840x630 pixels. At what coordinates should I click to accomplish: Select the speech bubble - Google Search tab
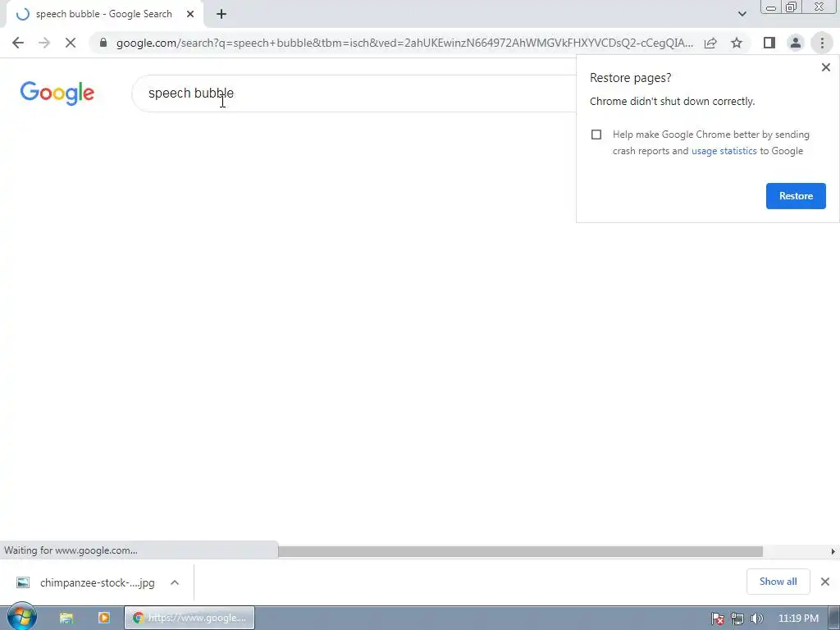[104, 15]
